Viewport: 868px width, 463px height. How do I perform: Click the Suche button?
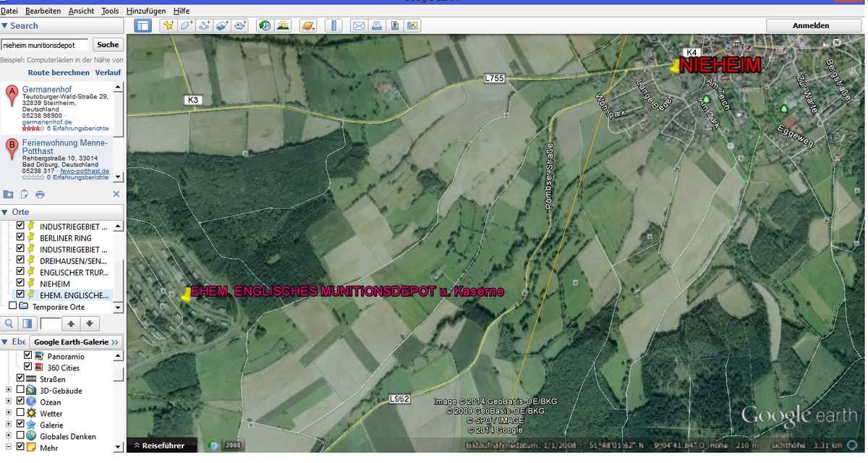pyautogui.click(x=107, y=45)
